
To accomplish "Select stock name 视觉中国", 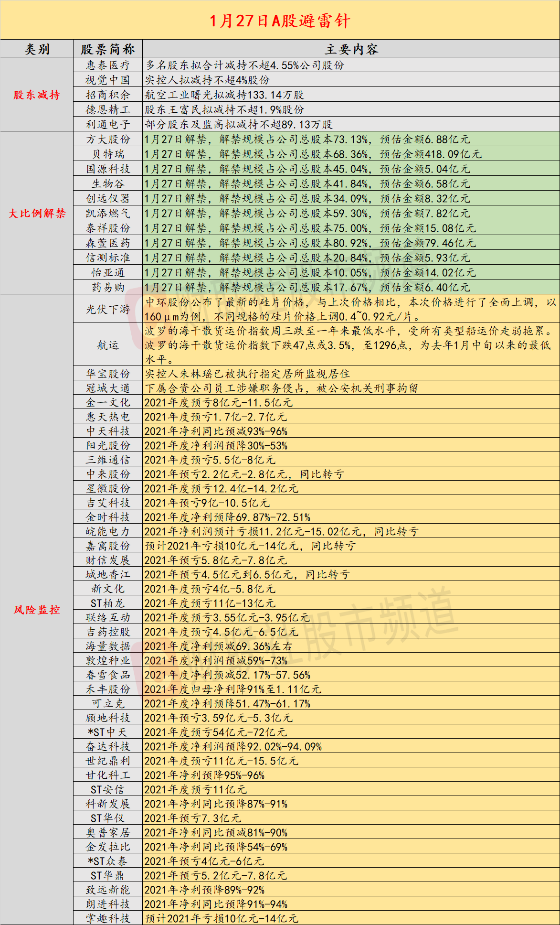I will pos(108,80).
